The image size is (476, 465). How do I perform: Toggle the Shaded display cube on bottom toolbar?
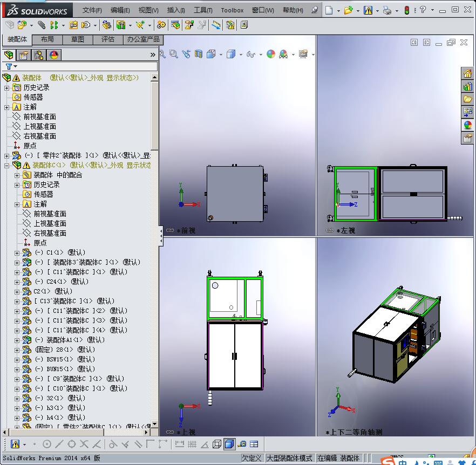(x=229, y=445)
